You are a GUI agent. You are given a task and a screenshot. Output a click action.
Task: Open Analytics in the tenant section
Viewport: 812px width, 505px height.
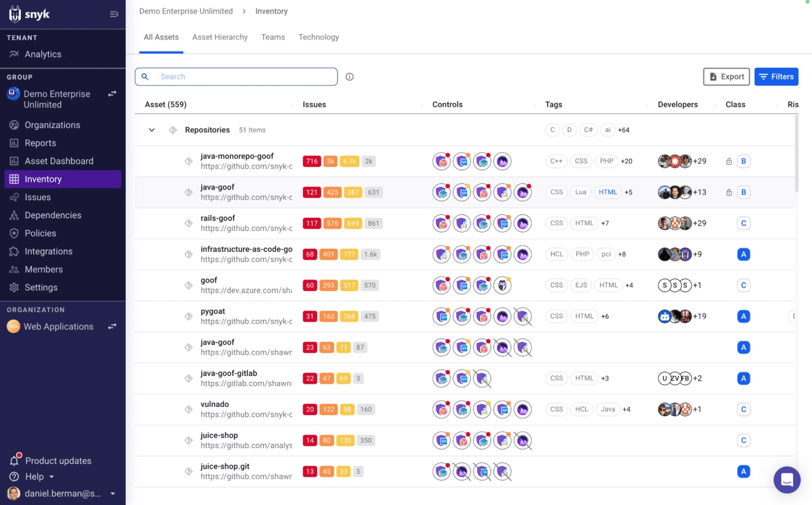(x=43, y=54)
